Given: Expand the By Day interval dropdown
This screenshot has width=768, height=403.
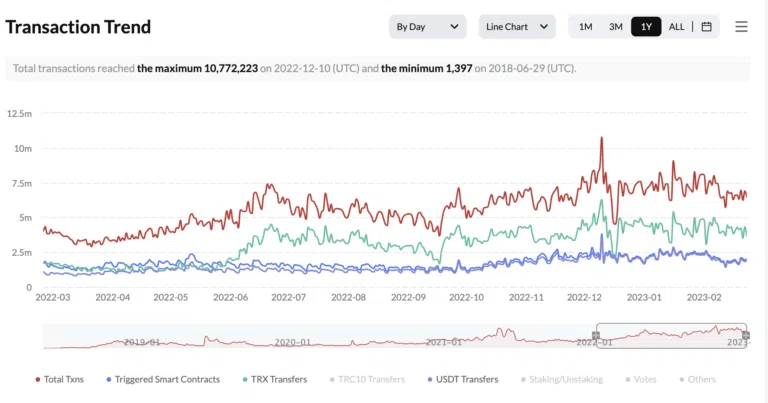Looking at the screenshot, I should 428,27.
